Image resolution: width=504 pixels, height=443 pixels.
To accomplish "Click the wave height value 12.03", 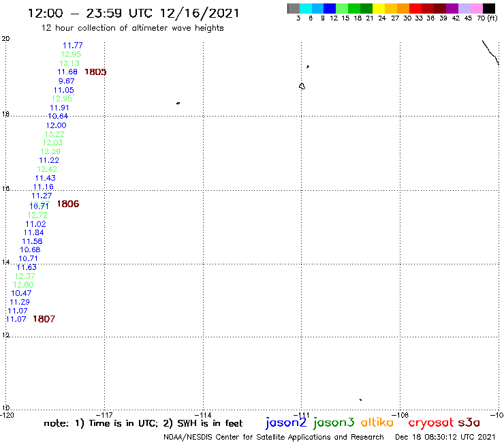I will [x=52, y=142].
